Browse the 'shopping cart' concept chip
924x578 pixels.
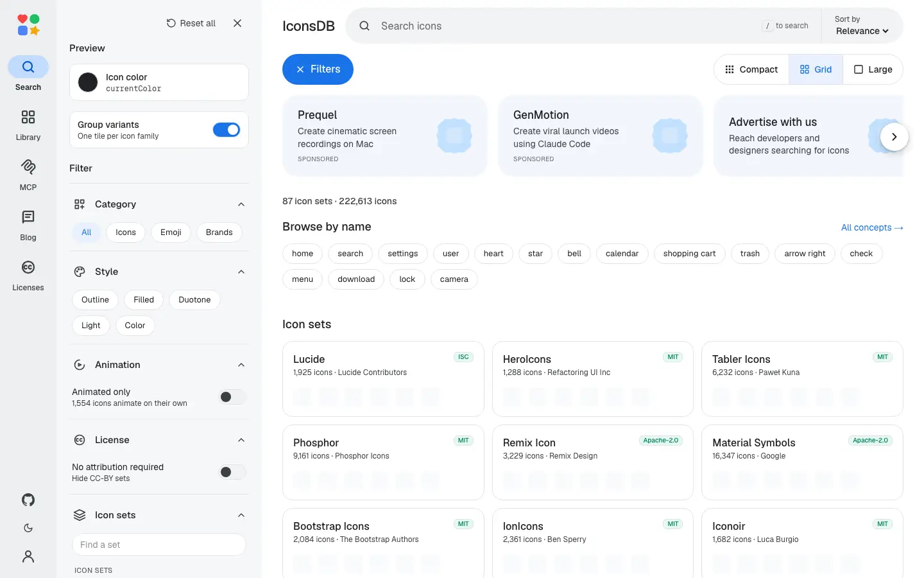coord(689,254)
